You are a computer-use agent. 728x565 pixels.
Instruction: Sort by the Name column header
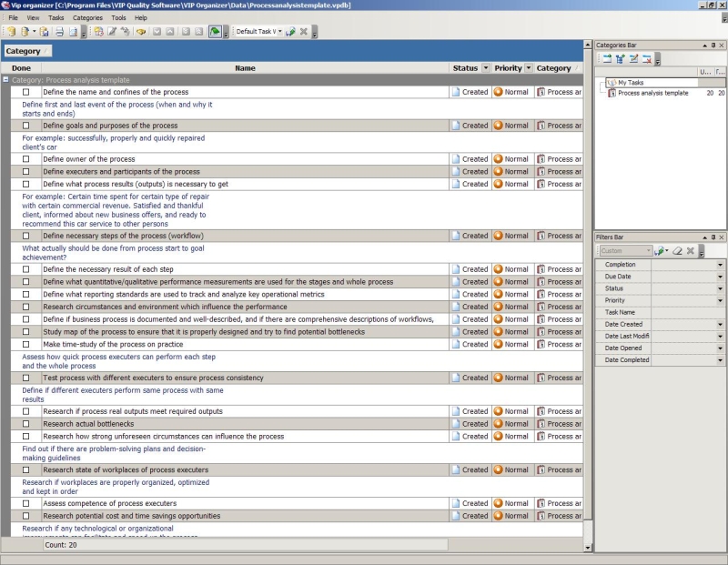coord(245,67)
